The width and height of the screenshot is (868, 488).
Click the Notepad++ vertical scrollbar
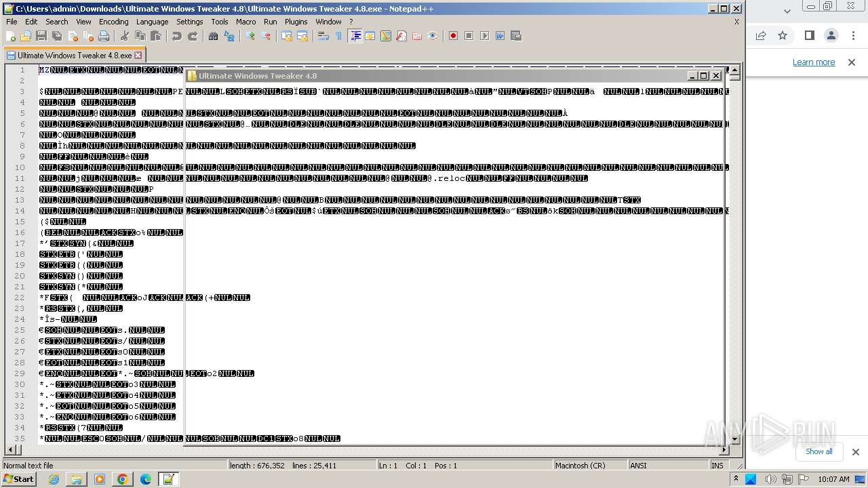coord(734,254)
